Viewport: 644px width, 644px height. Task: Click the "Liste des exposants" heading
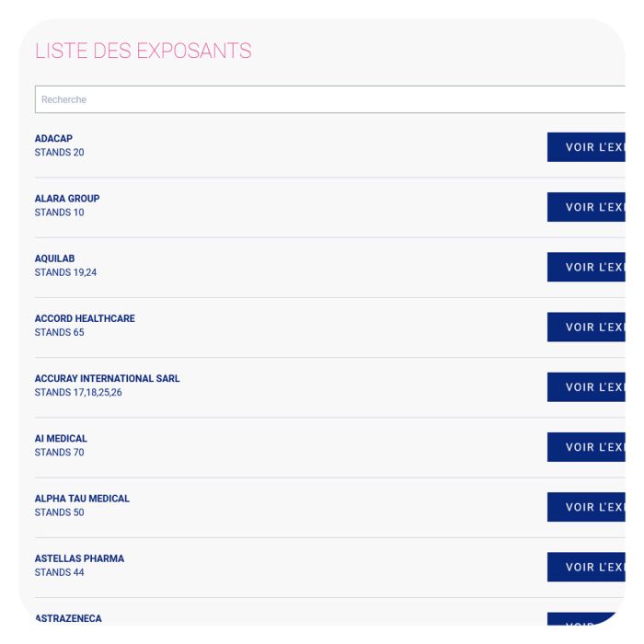[x=143, y=52]
